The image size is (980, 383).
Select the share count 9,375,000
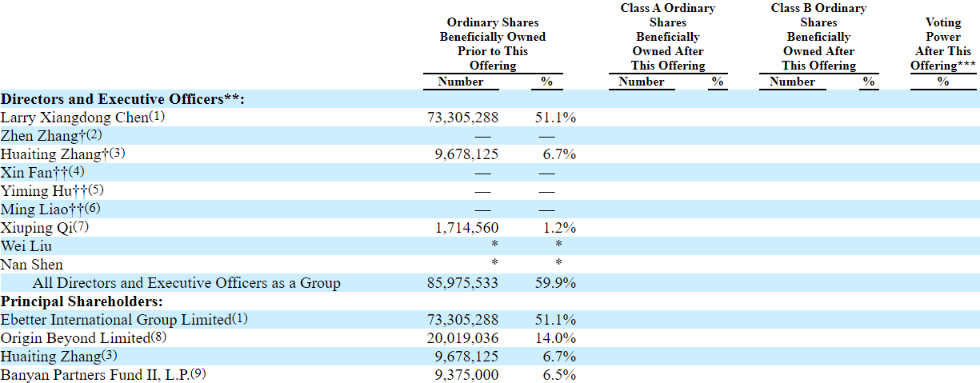pyautogui.click(x=466, y=375)
